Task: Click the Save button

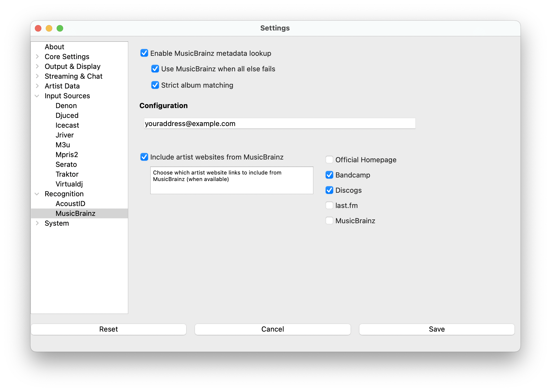Action: point(437,329)
